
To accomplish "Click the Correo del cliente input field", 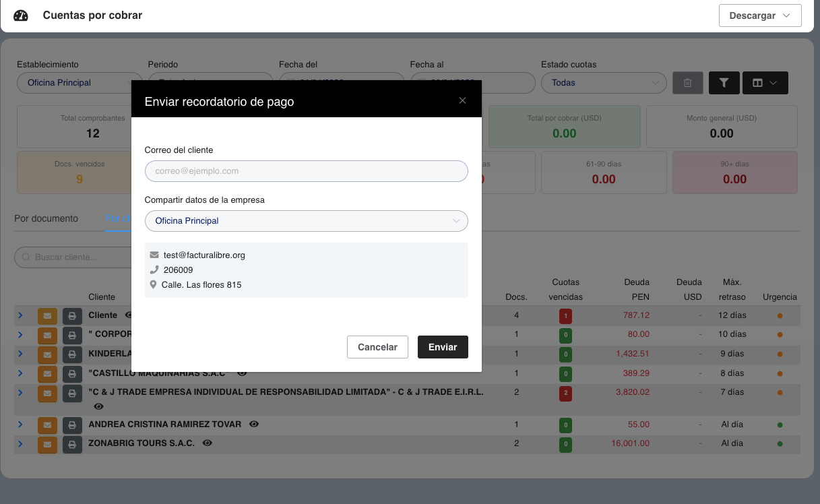I will pyautogui.click(x=306, y=171).
